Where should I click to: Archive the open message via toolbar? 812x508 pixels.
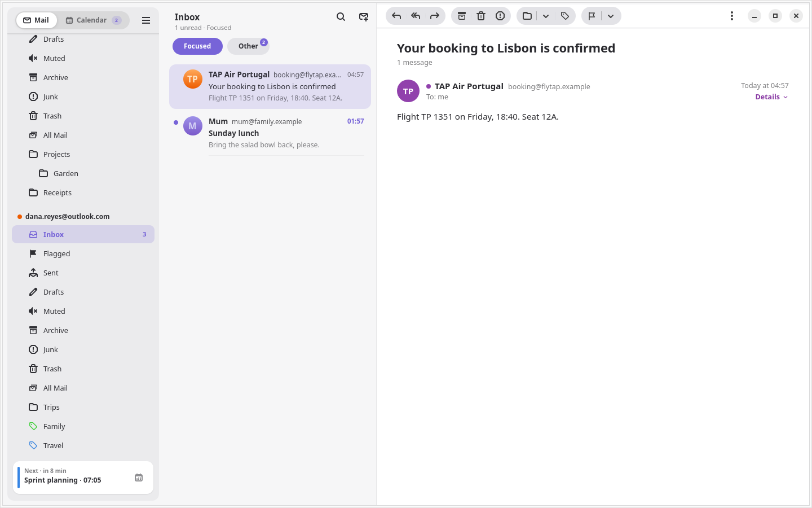coord(462,16)
